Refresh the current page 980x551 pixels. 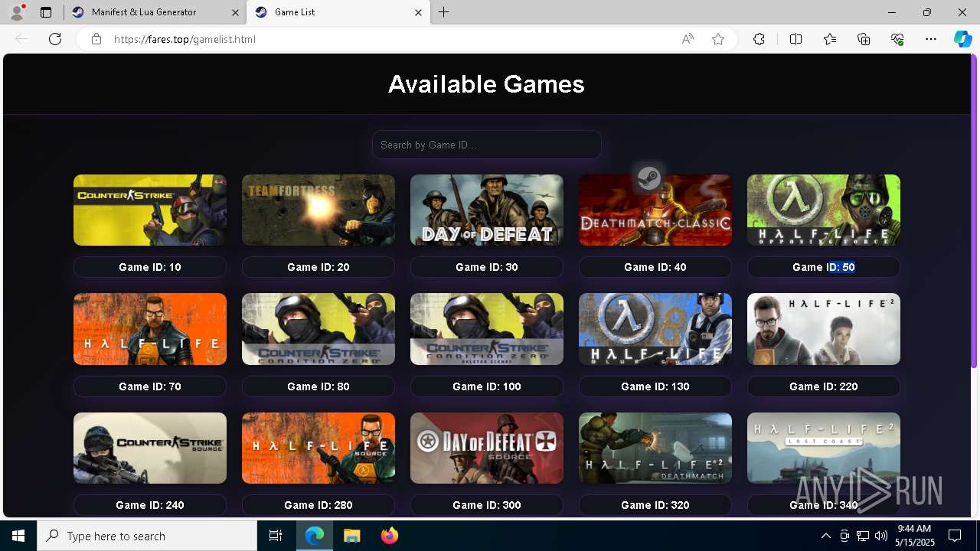tap(55, 39)
